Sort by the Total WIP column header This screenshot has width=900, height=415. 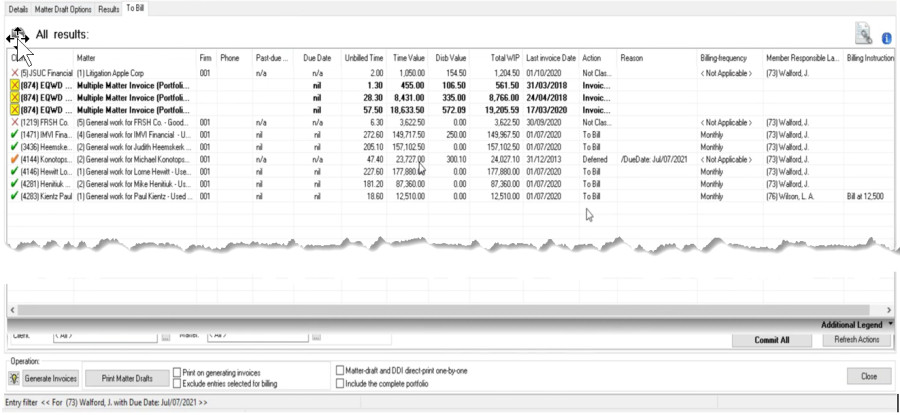click(496, 58)
